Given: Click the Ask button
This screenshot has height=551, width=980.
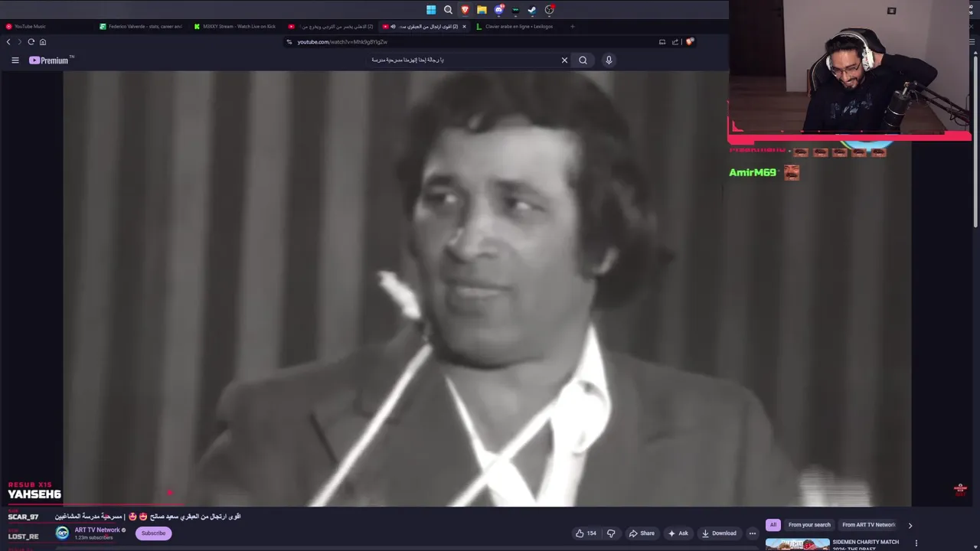Looking at the screenshot, I should pos(678,533).
